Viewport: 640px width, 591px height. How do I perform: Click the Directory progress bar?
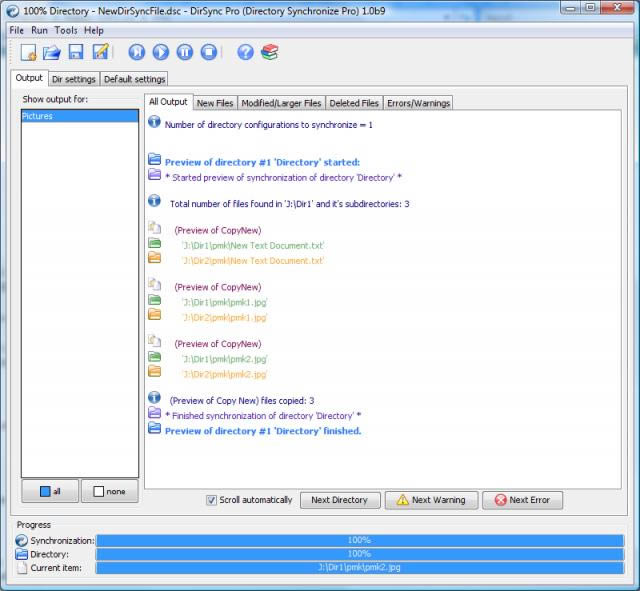[360, 554]
